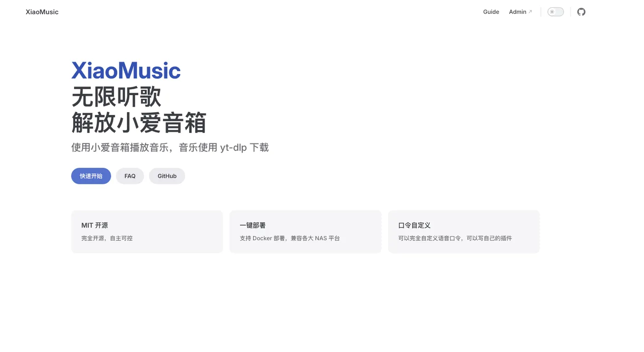This screenshot has height=352, width=644.
Task: Select the 口令自定义 feature card
Action: point(464,232)
